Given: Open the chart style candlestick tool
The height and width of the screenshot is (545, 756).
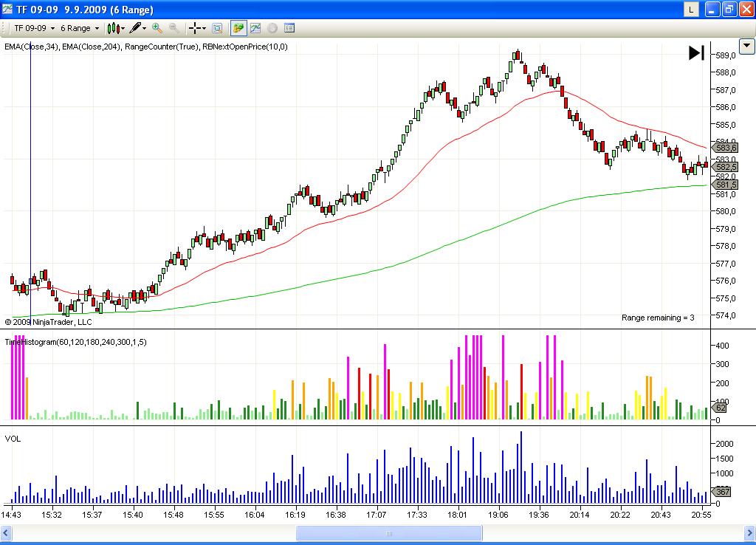Looking at the screenshot, I should pyautogui.click(x=113, y=28).
